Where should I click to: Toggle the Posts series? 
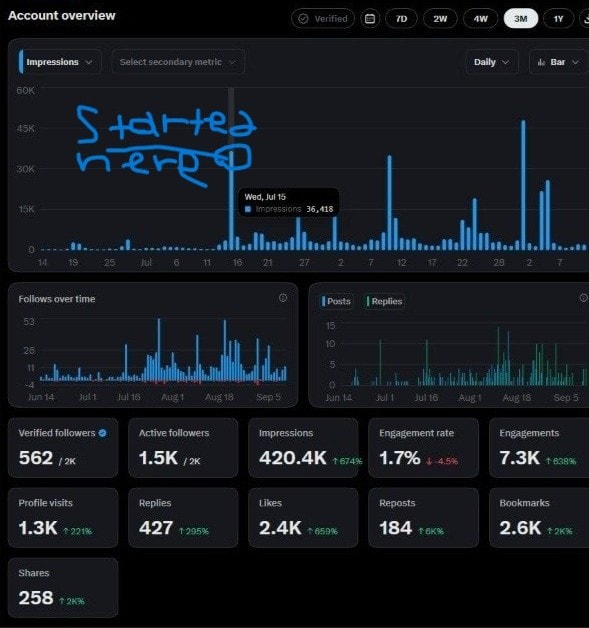(337, 301)
